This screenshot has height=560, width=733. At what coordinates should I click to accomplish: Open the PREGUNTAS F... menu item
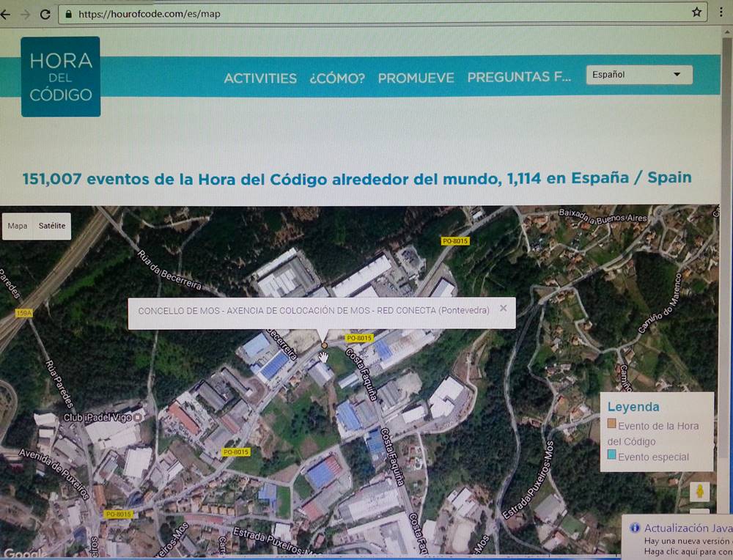(x=520, y=77)
